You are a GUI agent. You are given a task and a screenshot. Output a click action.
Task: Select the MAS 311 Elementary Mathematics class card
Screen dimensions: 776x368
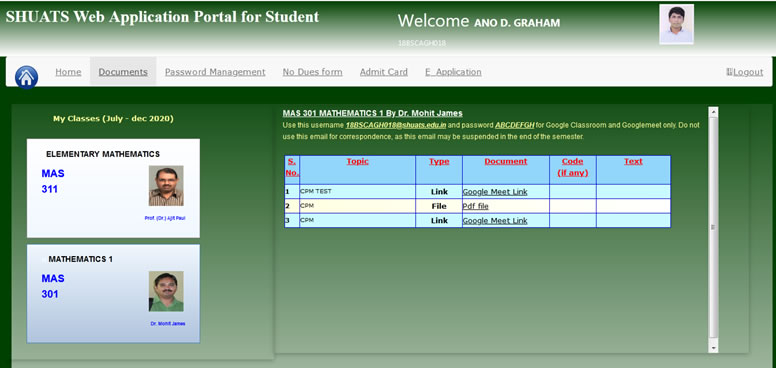[x=113, y=188]
